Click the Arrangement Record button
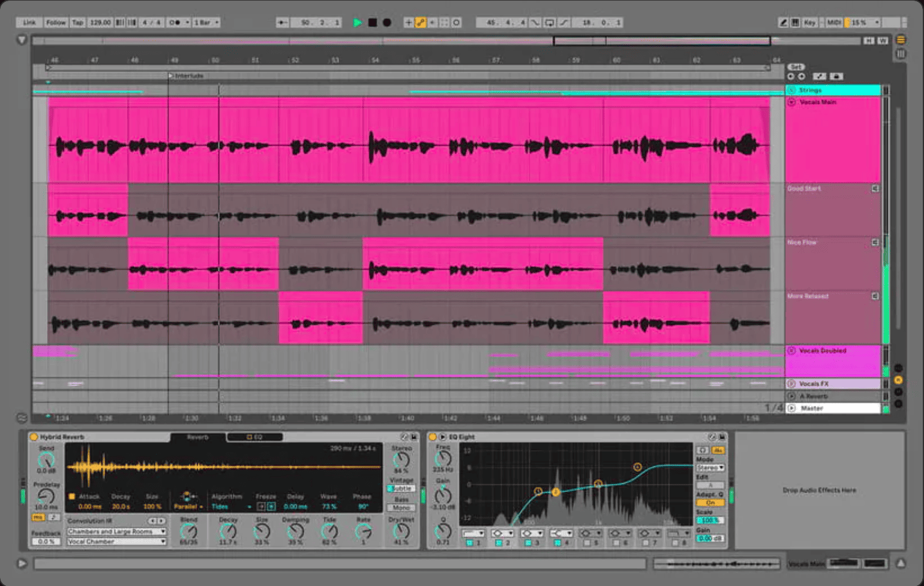 coord(387,23)
